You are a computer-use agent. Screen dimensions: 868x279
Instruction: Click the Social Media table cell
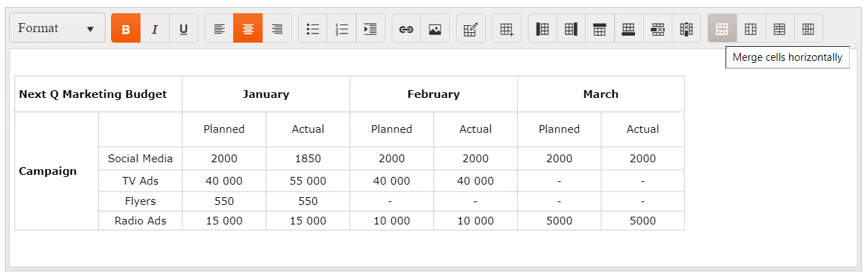(140, 159)
